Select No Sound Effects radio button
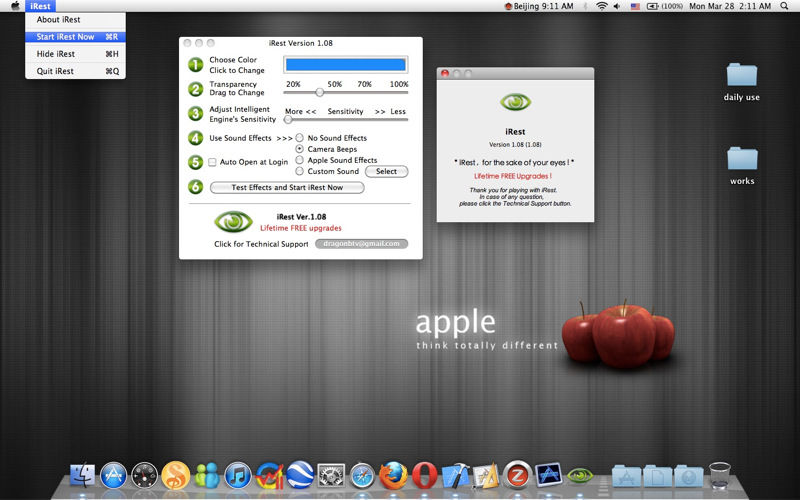 (x=299, y=138)
